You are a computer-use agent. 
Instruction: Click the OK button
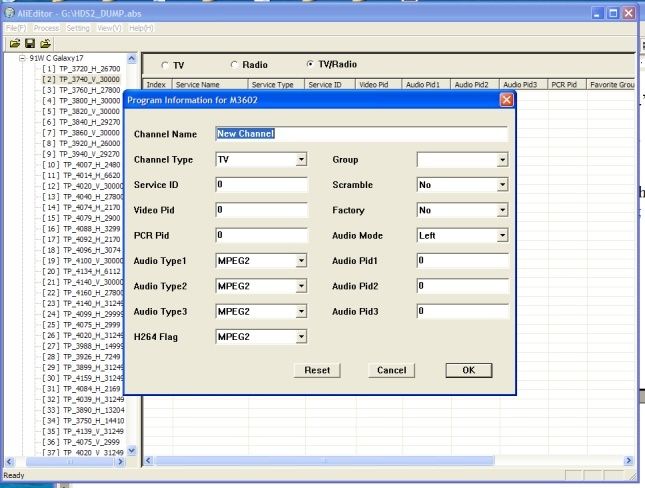tap(469, 370)
